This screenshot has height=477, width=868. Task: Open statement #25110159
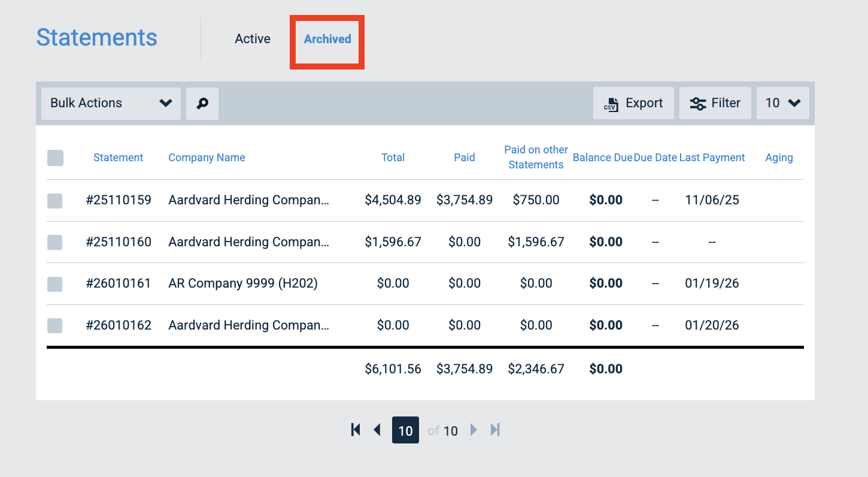(x=119, y=200)
